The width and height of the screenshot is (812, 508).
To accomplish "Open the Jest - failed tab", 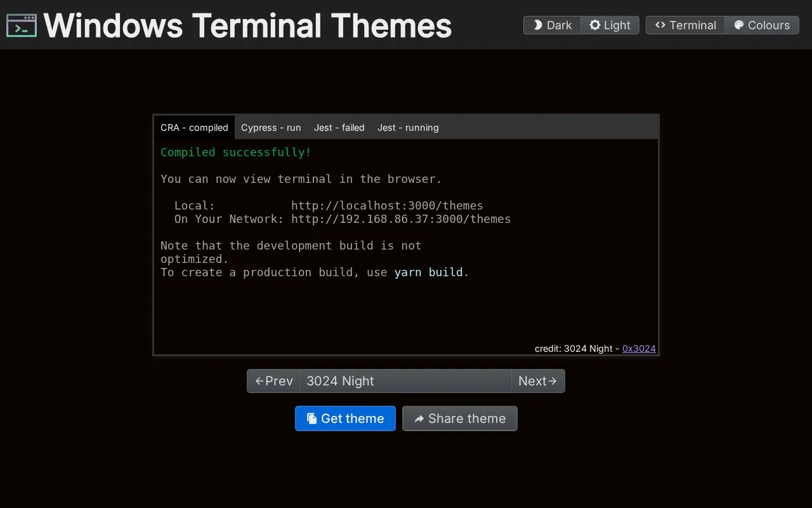I will click(x=339, y=128).
